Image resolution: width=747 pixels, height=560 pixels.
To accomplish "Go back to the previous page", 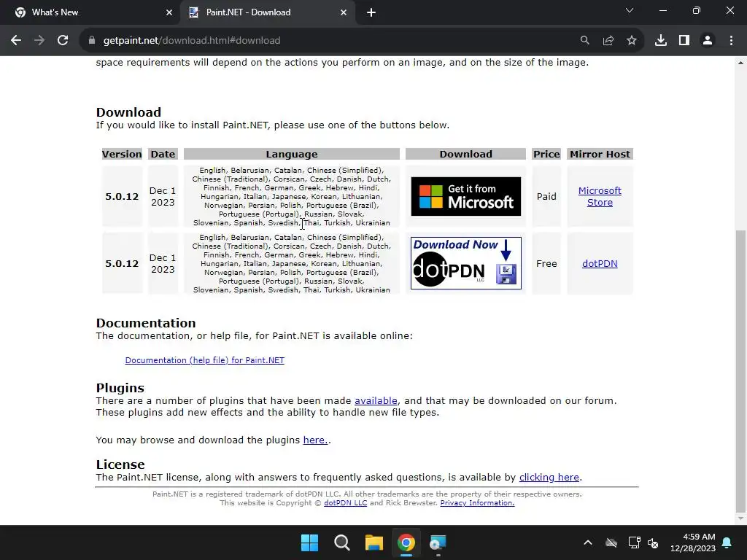I will [16, 41].
